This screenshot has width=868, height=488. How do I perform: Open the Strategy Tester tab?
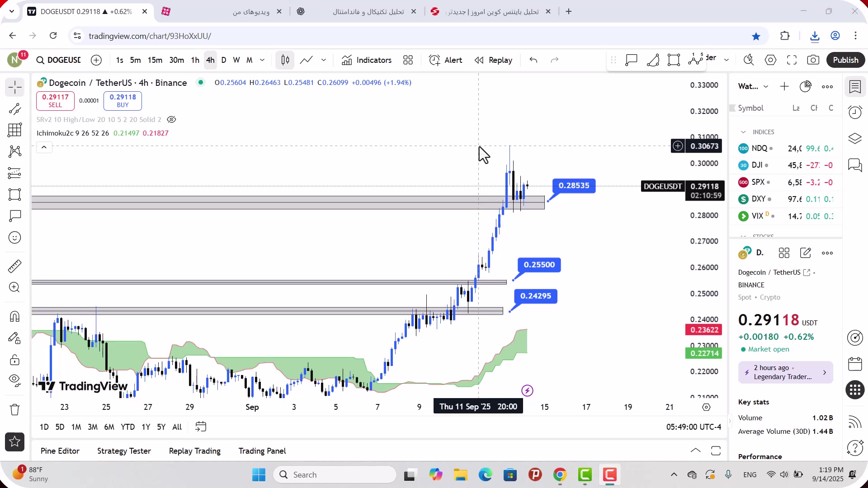click(124, 451)
